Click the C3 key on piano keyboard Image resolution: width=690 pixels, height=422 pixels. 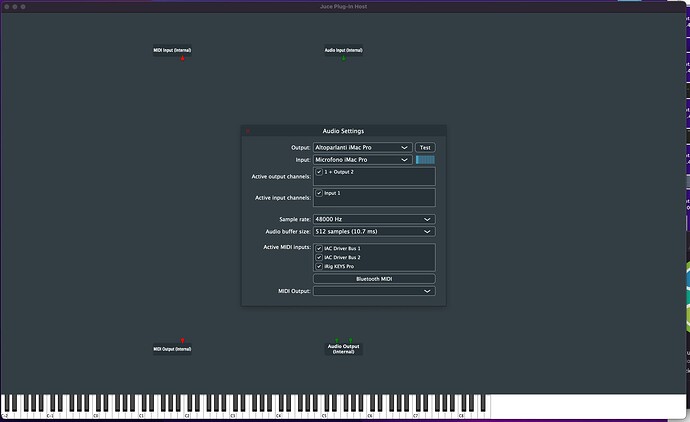pyautogui.click(x=234, y=415)
